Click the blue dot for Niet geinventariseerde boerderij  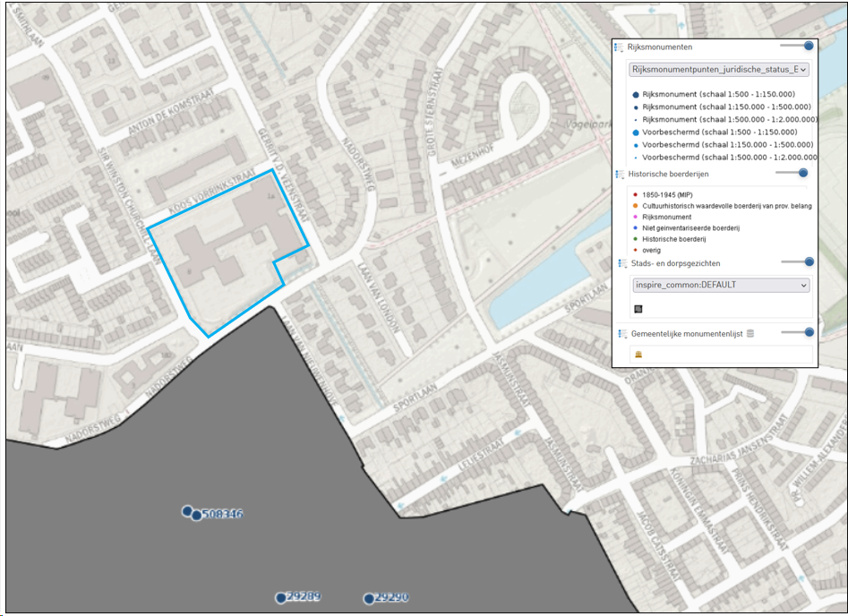636,227
